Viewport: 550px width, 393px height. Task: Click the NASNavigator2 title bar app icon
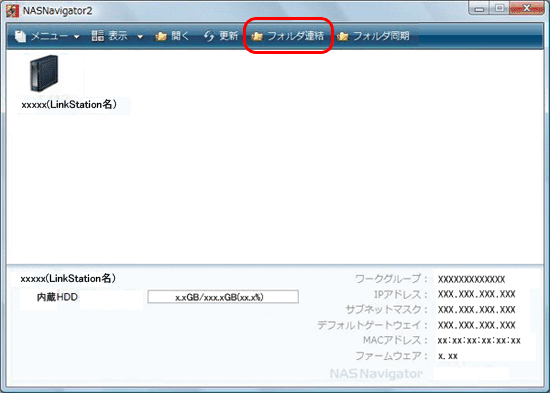pyautogui.click(x=12, y=11)
